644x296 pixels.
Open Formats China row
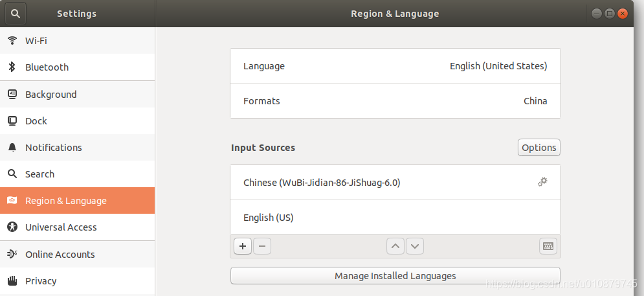[395, 101]
